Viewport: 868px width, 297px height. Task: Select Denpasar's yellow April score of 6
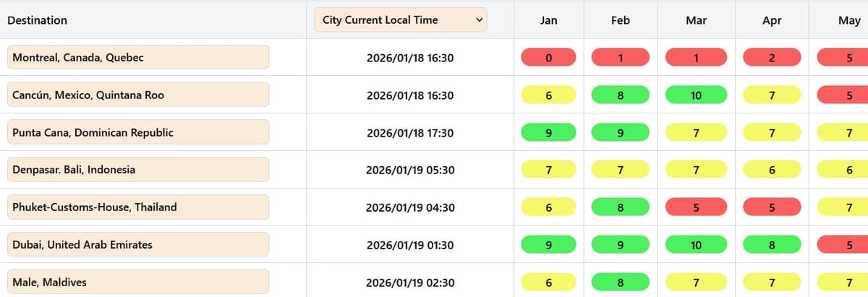(x=772, y=170)
